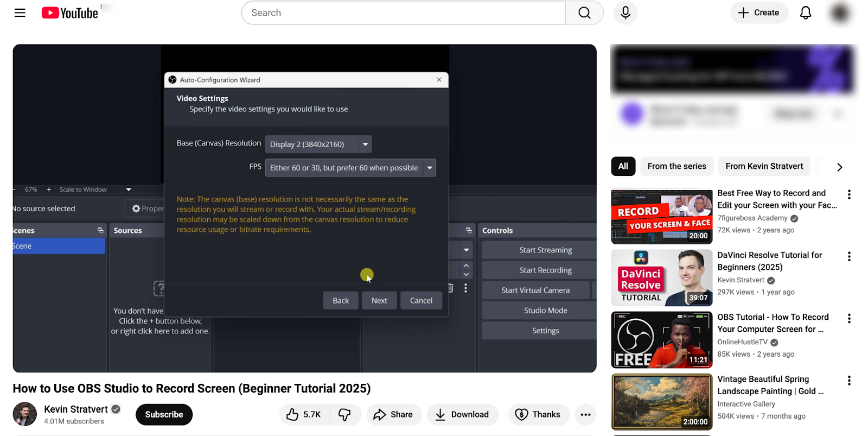This screenshot has width=868, height=436.
Task: Click Start Streaming in OBS Controls
Action: tap(539, 250)
